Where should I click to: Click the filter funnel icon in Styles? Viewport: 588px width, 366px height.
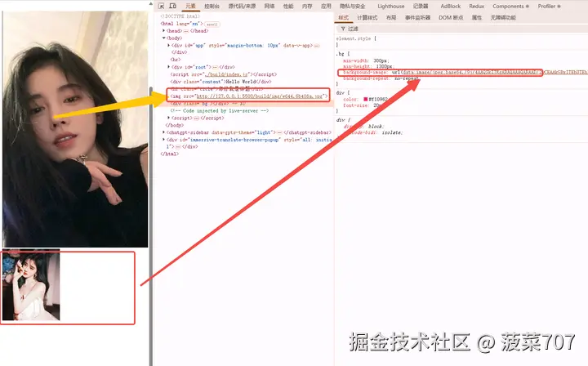click(343, 29)
